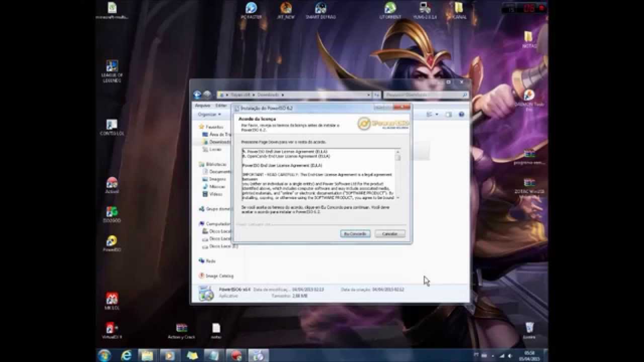Image resolution: width=644 pixels, height=362 pixels.
Task: Click the Explorer search box
Action: coord(426,95)
